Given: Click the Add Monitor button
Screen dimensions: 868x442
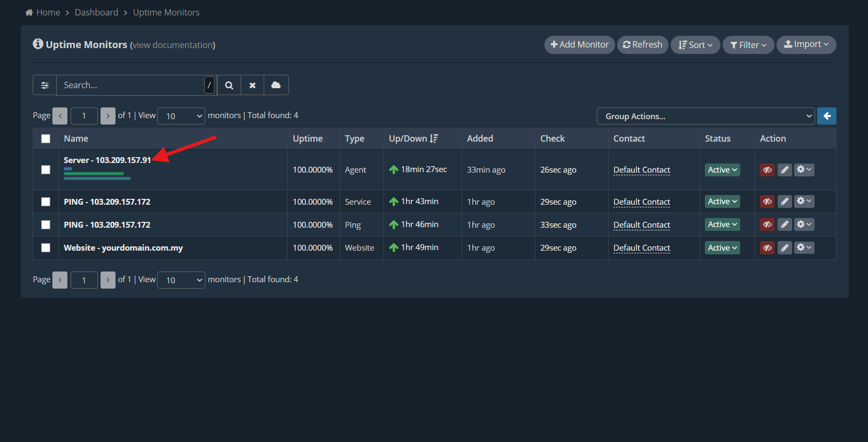Looking at the screenshot, I should [579, 45].
